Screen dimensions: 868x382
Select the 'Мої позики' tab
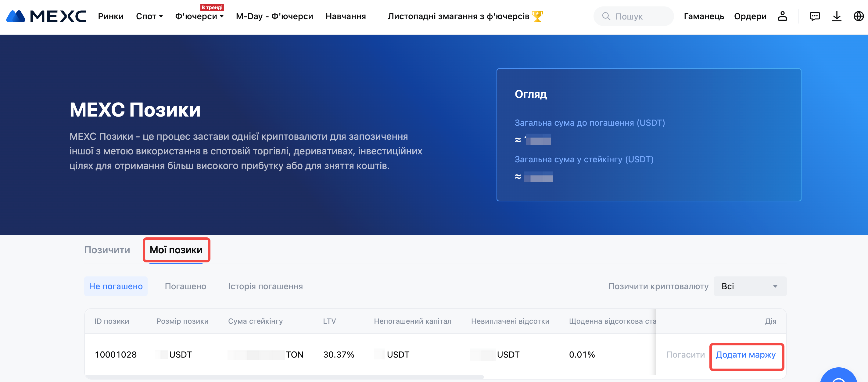coord(176,250)
